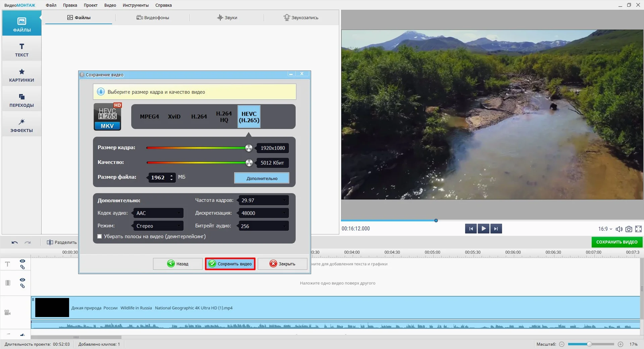Click the timeline horizontal scrollbar
Screen dimensions: 644x349
76,337
